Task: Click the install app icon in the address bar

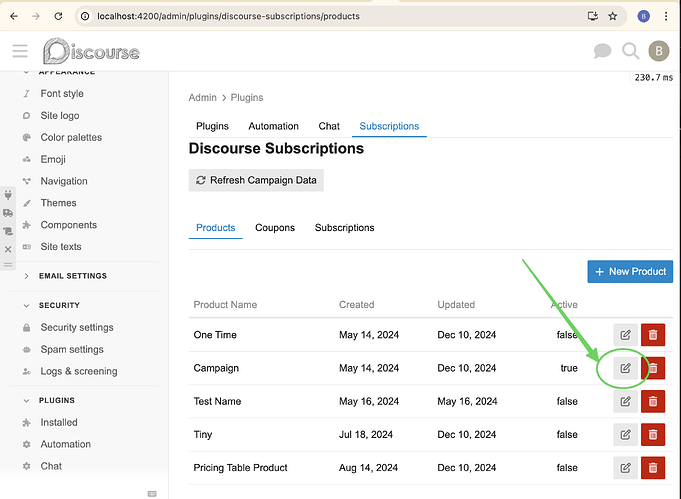Action: click(x=592, y=16)
